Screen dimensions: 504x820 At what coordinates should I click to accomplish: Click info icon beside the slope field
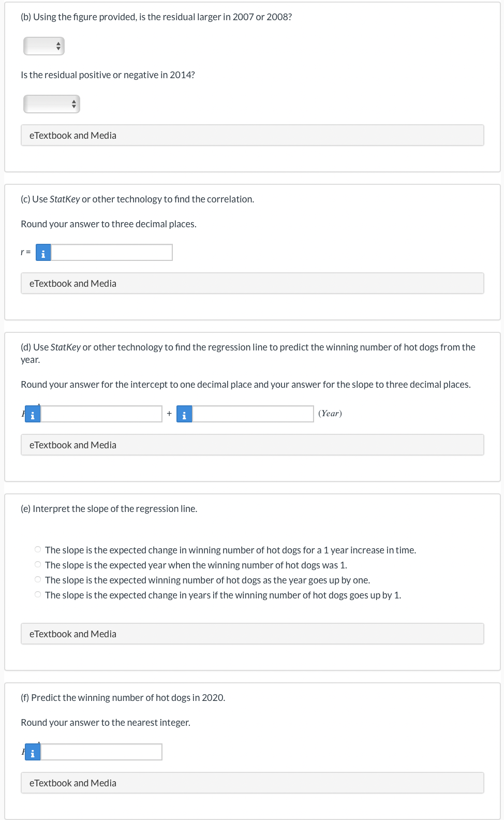tap(184, 414)
